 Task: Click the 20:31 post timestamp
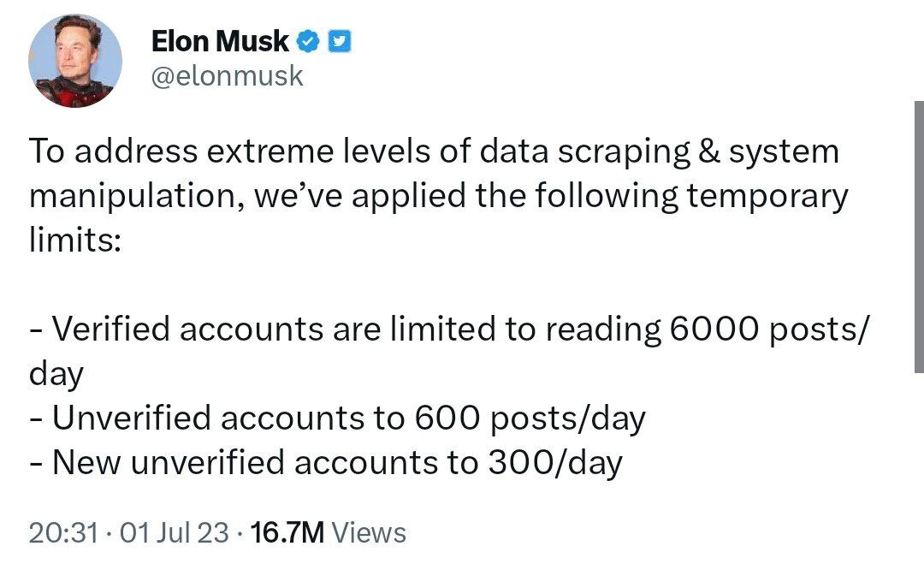coord(62,533)
